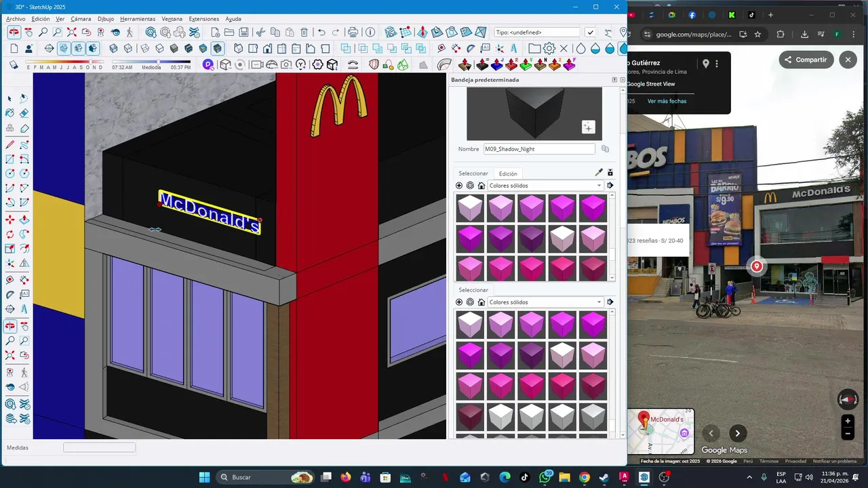Click the Cut scissors icon
Screen dimensions: 868x488
(x=260, y=32)
